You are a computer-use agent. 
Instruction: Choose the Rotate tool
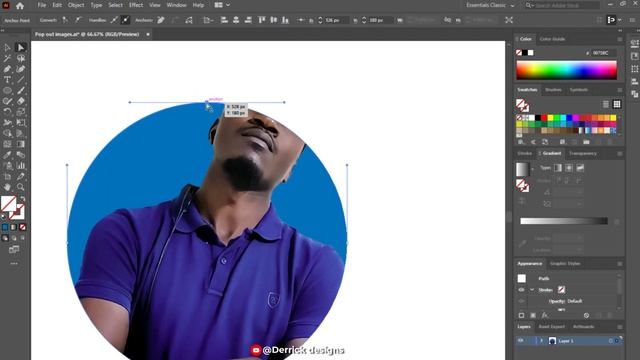pyautogui.click(x=7, y=111)
